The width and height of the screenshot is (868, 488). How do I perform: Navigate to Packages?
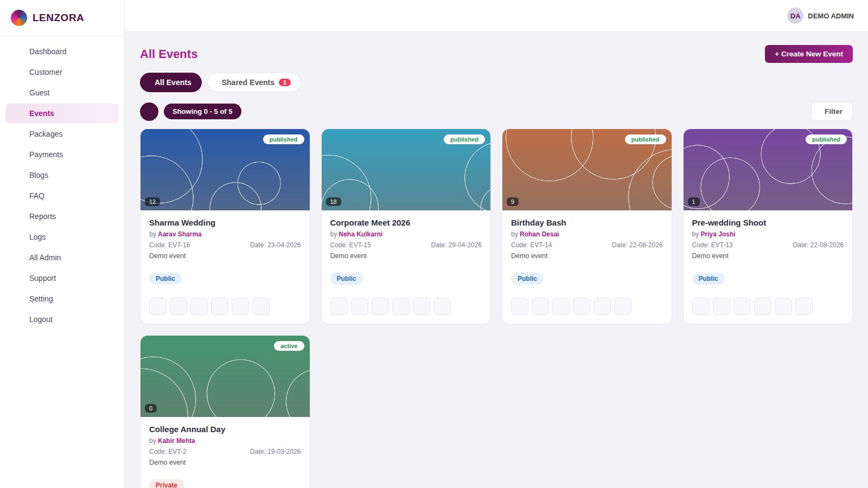62,134
